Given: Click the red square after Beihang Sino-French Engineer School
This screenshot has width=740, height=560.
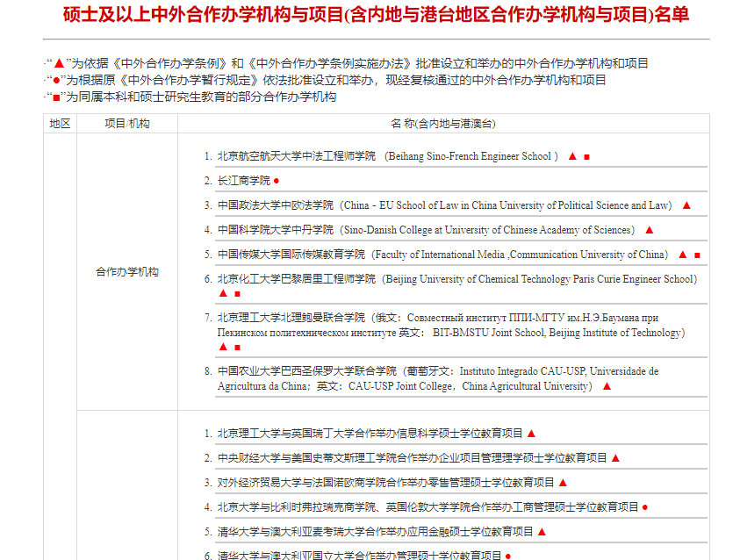Looking at the screenshot, I should point(586,157).
